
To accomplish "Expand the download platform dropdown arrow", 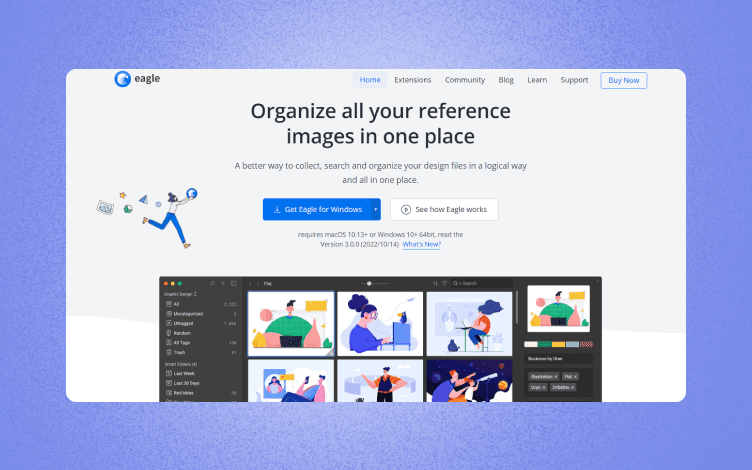I will click(376, 210).
